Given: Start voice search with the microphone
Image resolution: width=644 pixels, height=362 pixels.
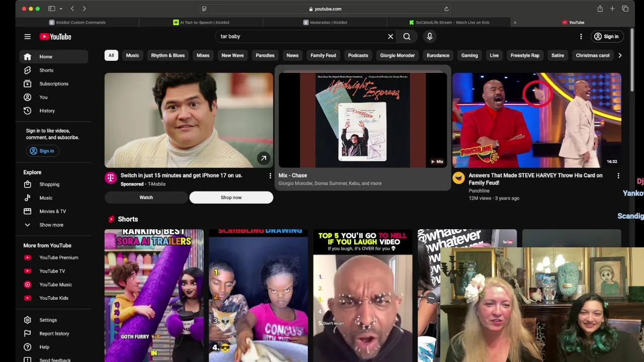Looking at the screenshot, I should coord(430,36).
